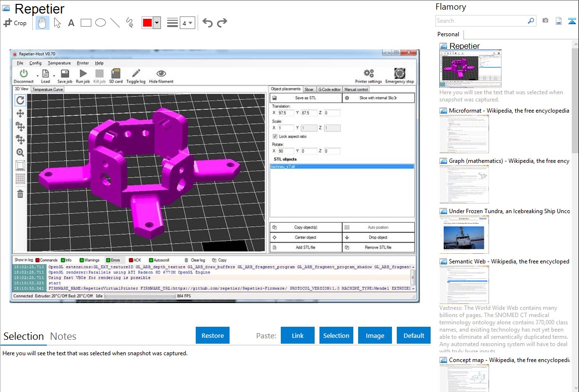This screenshot has height=392, width=579.
Task: Open the annotation color dropdown arrow
Action: point(157,23)
